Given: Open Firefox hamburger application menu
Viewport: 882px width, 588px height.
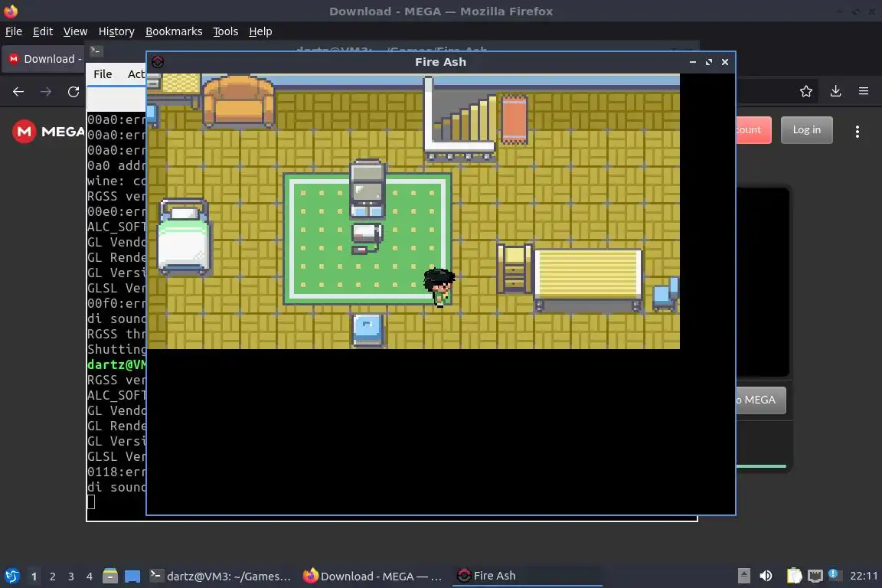Looking at the screenshot, I should pyautogui.click(x=864, y=91).
